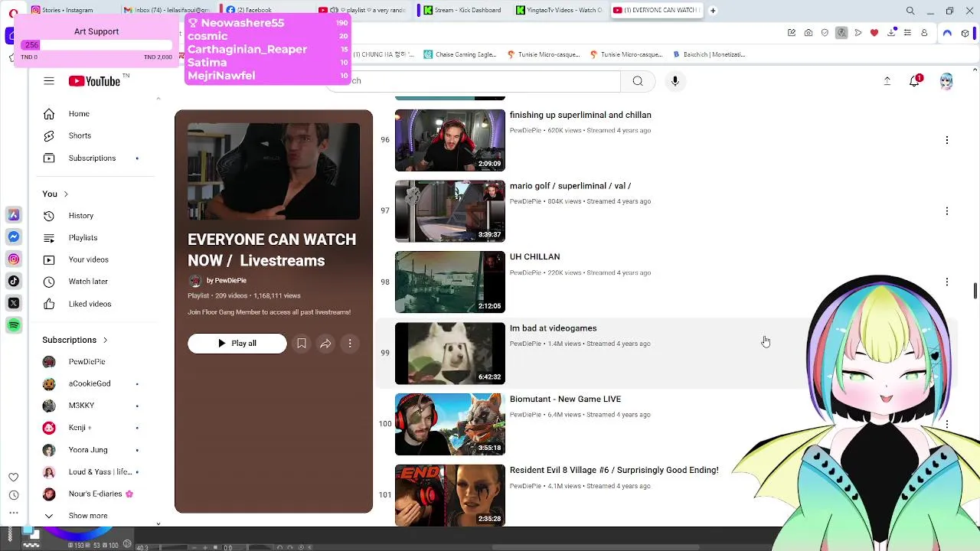This screenshot has width=980, height=551.
Task: Share the playlist via arrow icon
Action: click(x=325, y=344)
